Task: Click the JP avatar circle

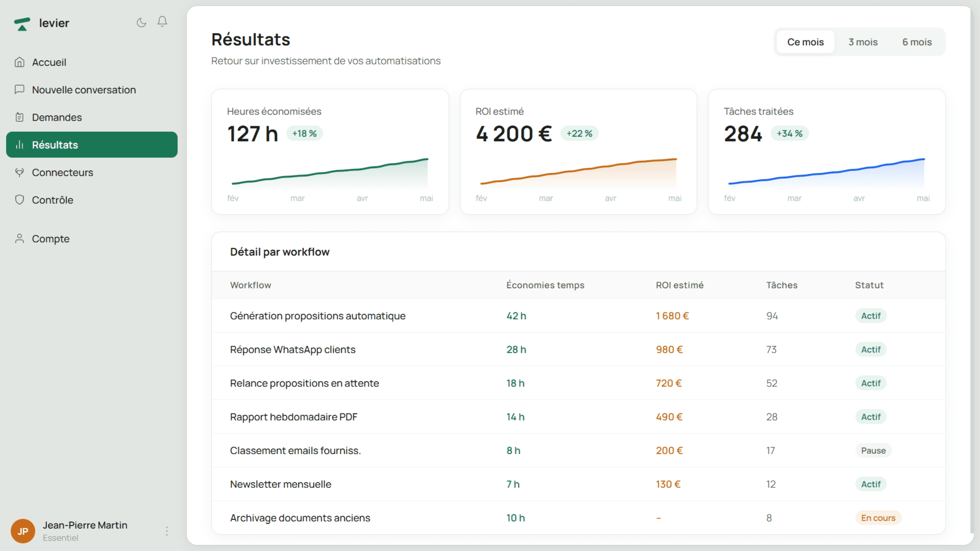Action: point(23,531)
